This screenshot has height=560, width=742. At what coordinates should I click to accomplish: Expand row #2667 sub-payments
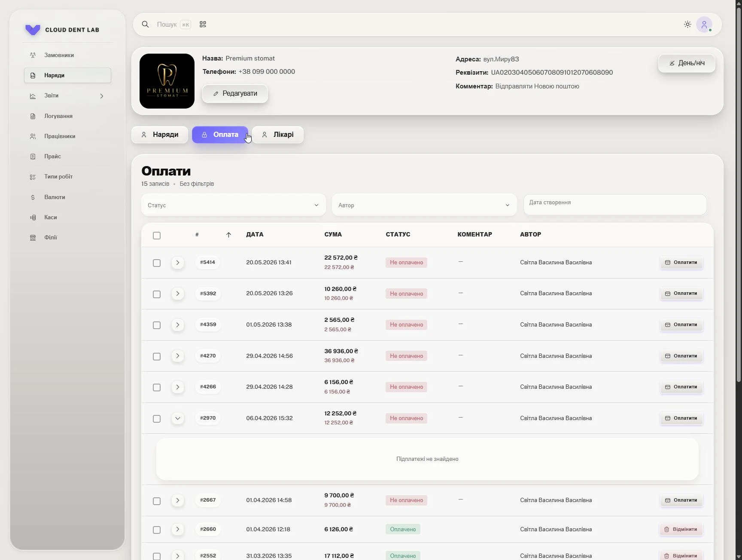(177, 500)
